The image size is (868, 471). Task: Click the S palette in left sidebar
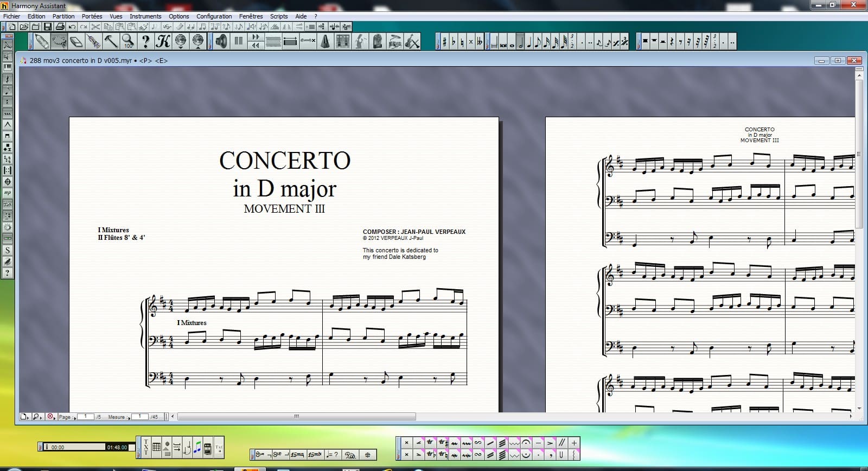8,250
